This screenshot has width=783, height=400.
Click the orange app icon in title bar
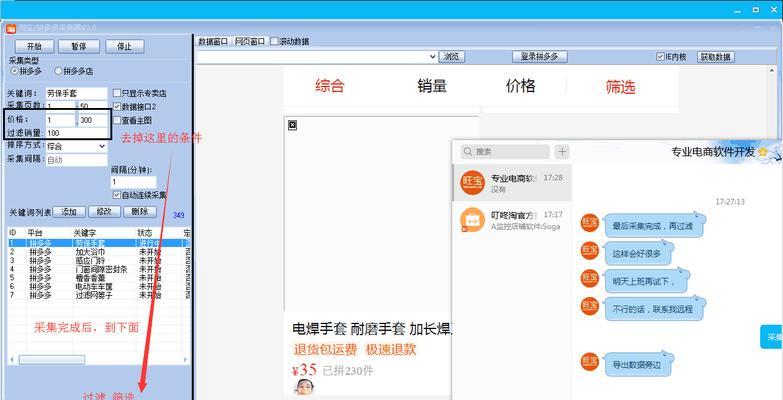10,28
